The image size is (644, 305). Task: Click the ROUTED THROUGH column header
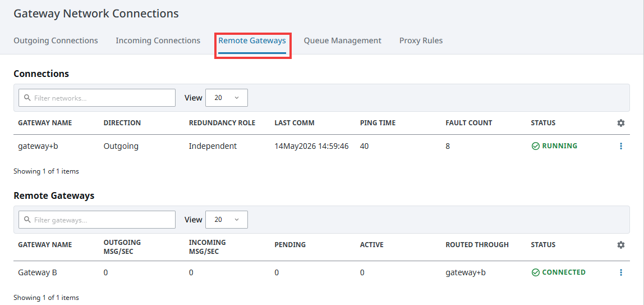477,245
